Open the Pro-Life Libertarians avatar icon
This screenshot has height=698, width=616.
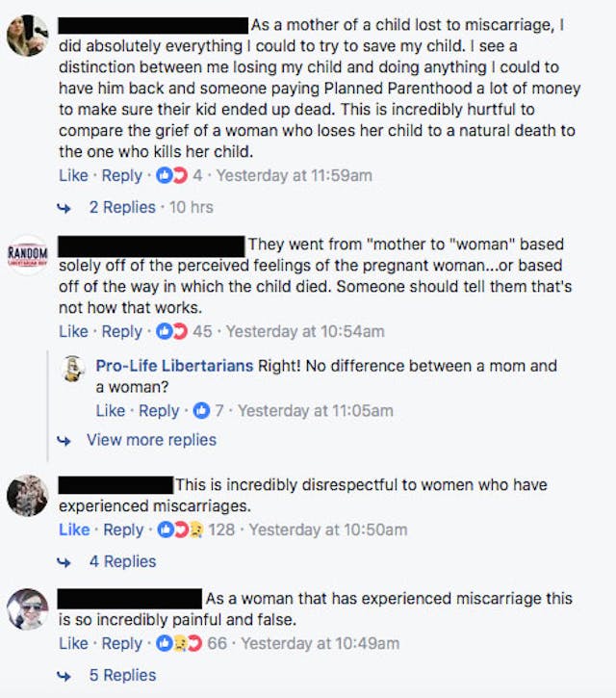click(x=76, y=369)
